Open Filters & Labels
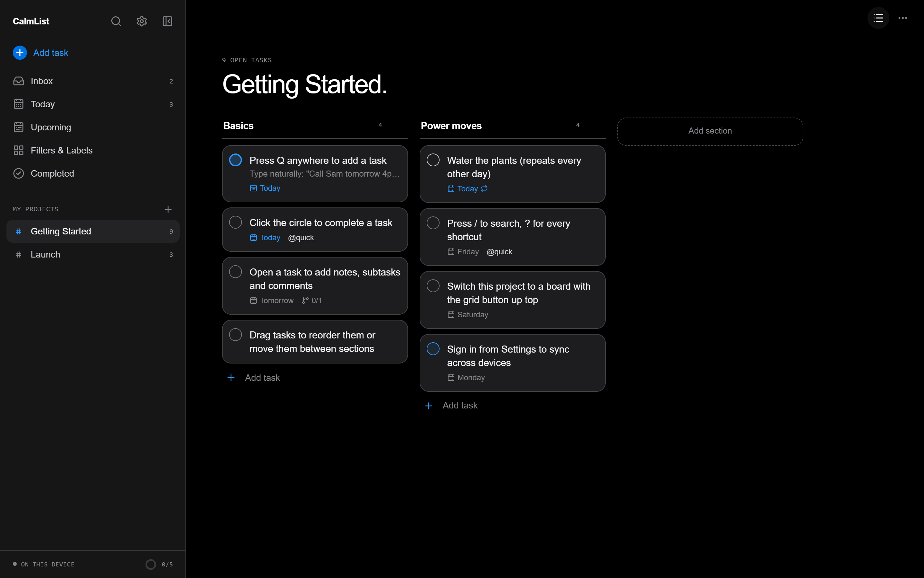 point(93,150)
